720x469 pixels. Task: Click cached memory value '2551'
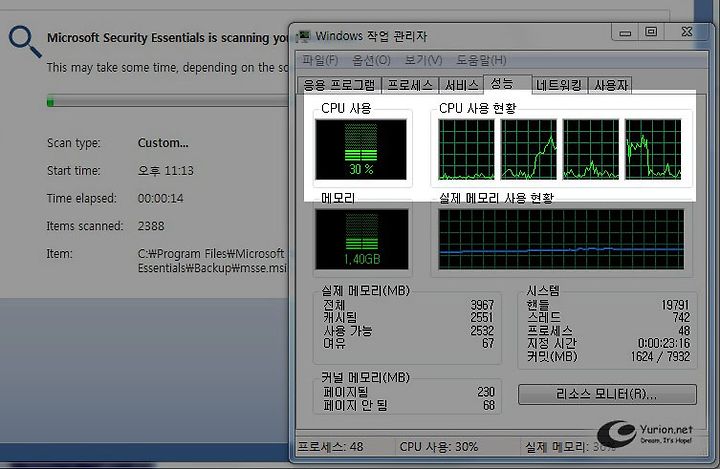click(482, 317)
